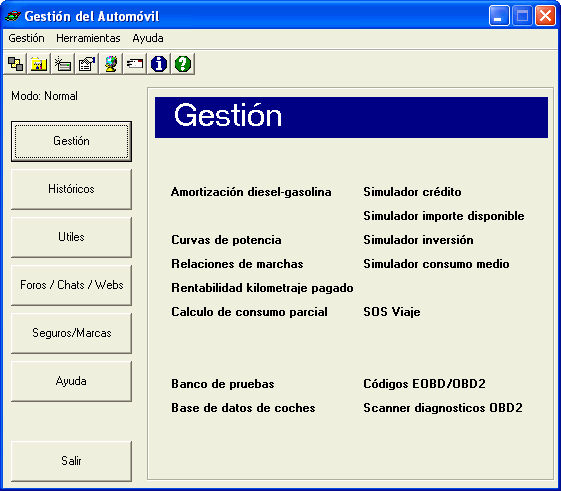Viewport: 561px width, 491px height.
Task: Click the green question mark help icon
Action: 183,64
